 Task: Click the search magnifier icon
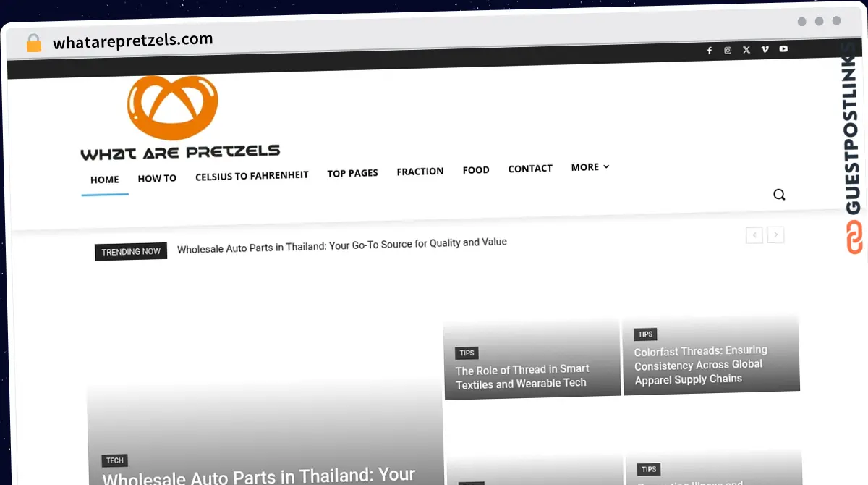[779, 194]
